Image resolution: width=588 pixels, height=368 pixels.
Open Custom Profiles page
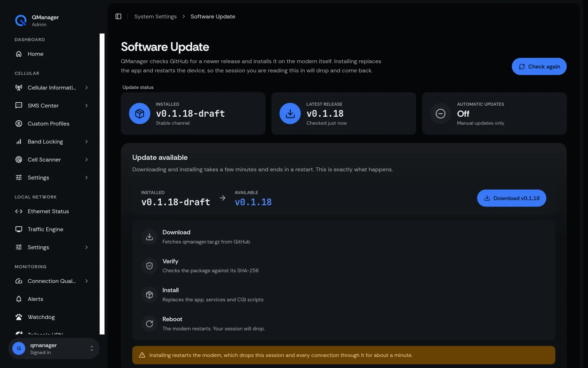coord(54,124)
